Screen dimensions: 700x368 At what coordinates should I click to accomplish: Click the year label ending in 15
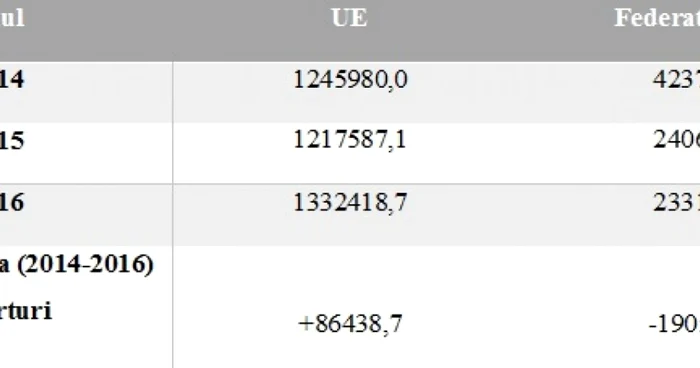12,141
